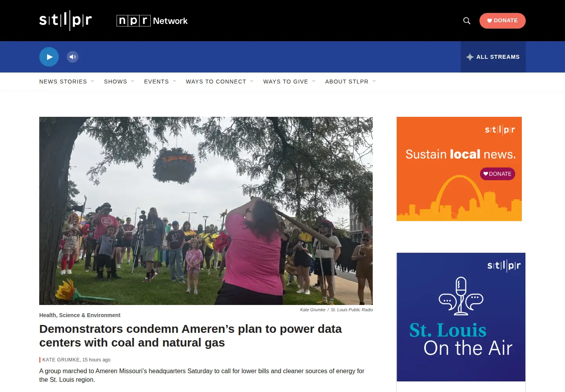Click the stlpr logo on On the Air banner
Image resolution: width=565 pixels, height=392 pixels.
click(x=504, y=265)
